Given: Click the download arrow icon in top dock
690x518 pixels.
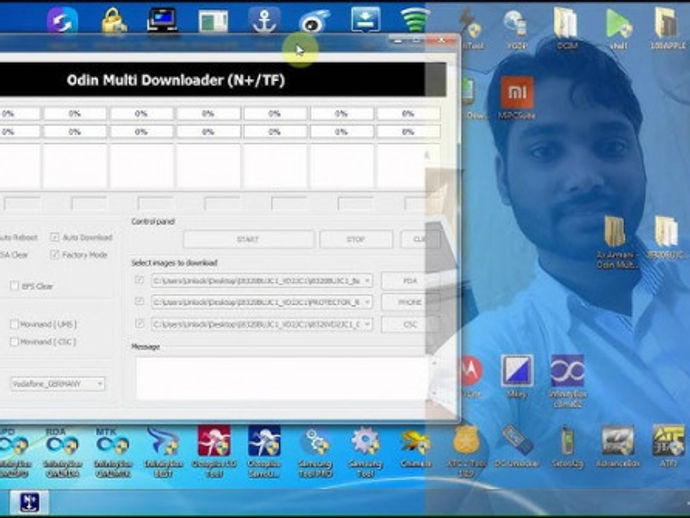Looking at the screenshot, I should (x=365, y=20).
